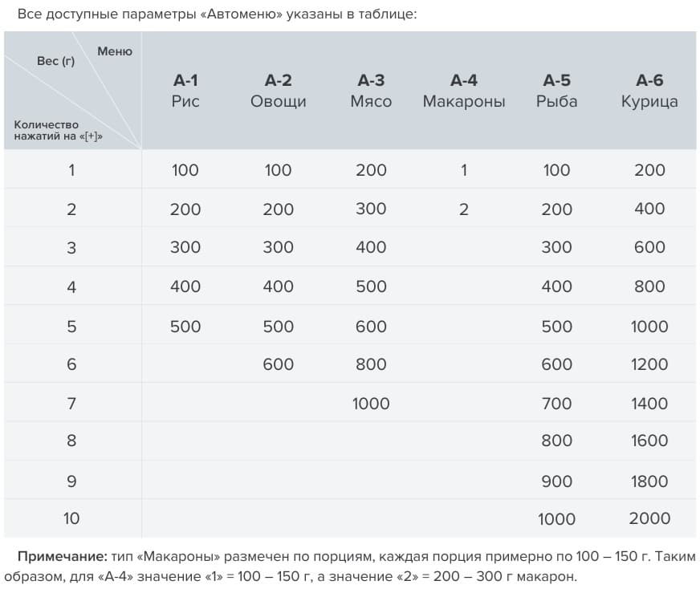This screenshot has height=597, width=700.
Task: Click row number 7 in first column
Action: coord(71,404)
